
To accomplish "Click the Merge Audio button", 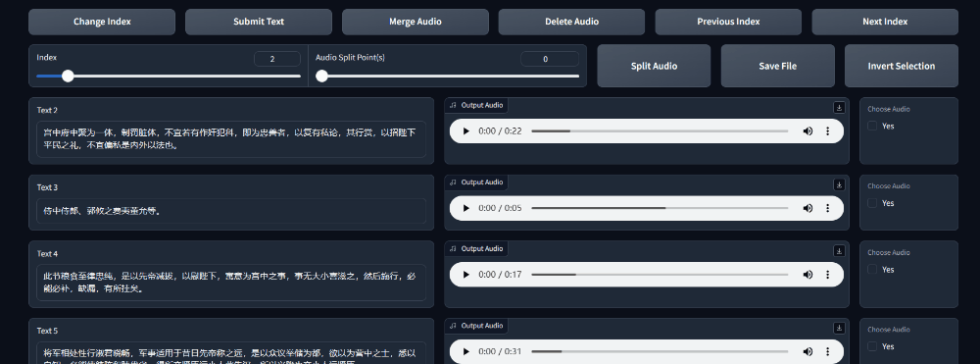I will (415, 22).
